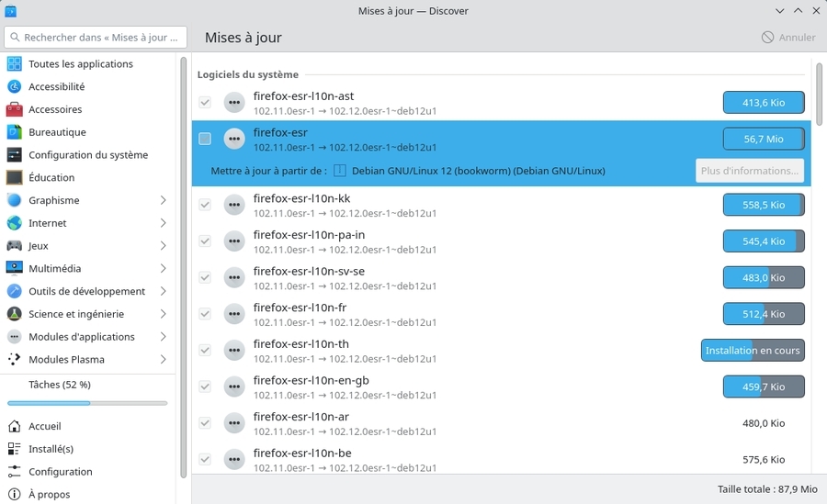Screen dimensions: 827x504
Task: Click the 545,4 Kio progress button
Action: coord(764,241)
